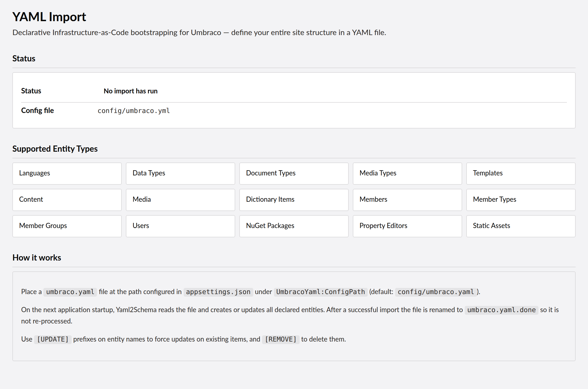Viewport: 588px width, 389px height.
Task: Select the NuGet Packages card
Action: (294, 226)
